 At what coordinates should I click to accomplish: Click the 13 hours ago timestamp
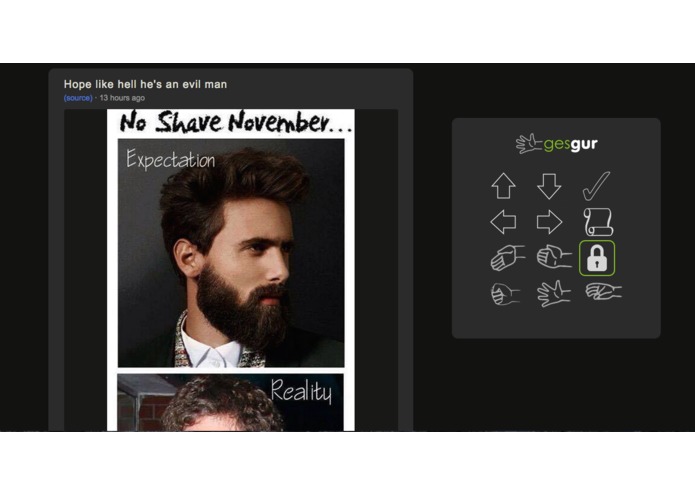pos(122,98)
